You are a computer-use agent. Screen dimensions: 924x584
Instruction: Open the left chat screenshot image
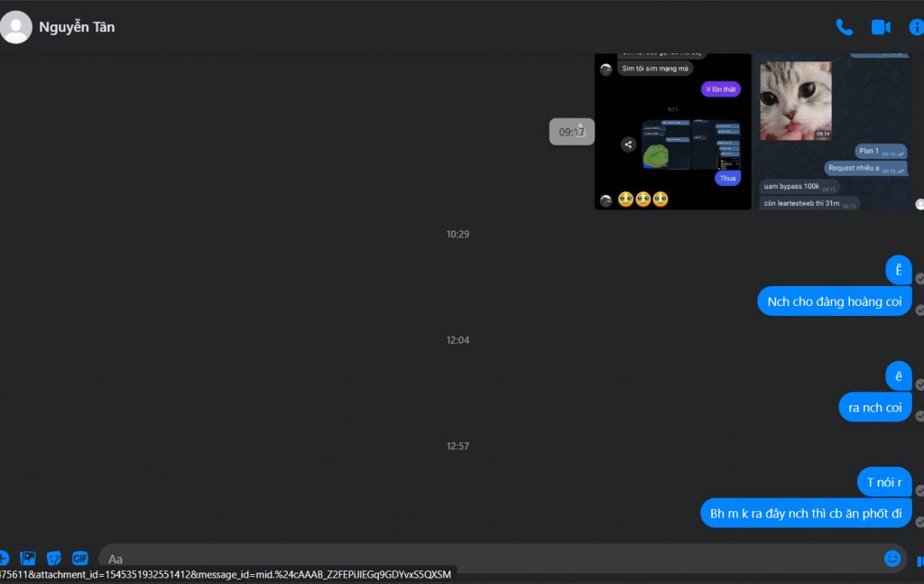tap(672, 132)
